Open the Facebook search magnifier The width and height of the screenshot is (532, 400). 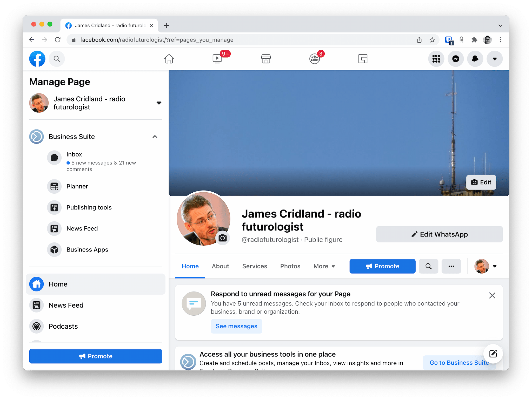[57, 59]
